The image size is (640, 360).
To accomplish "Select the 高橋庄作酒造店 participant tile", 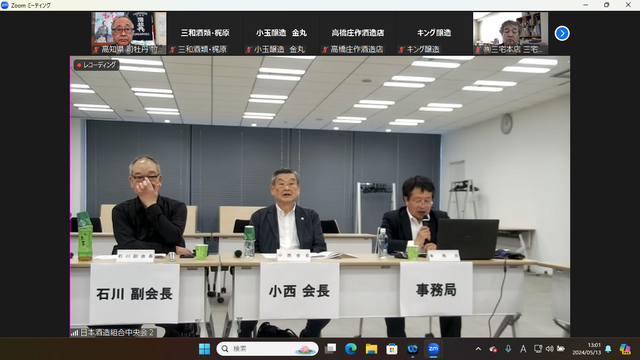I will pos(358,33).
